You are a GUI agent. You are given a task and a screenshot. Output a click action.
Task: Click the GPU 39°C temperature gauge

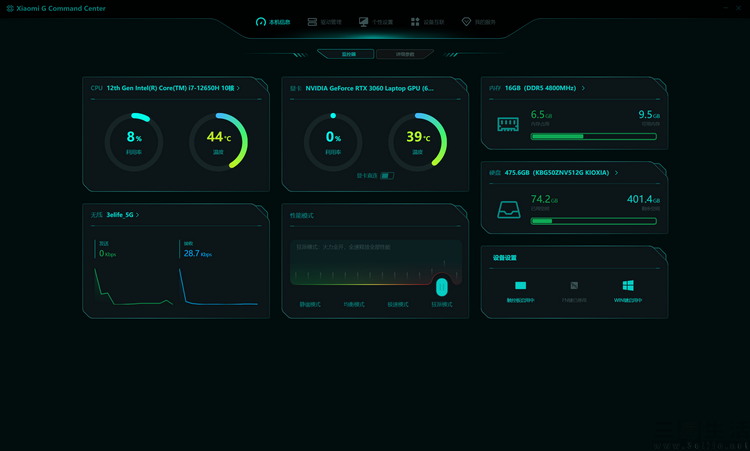pos(418,142)
